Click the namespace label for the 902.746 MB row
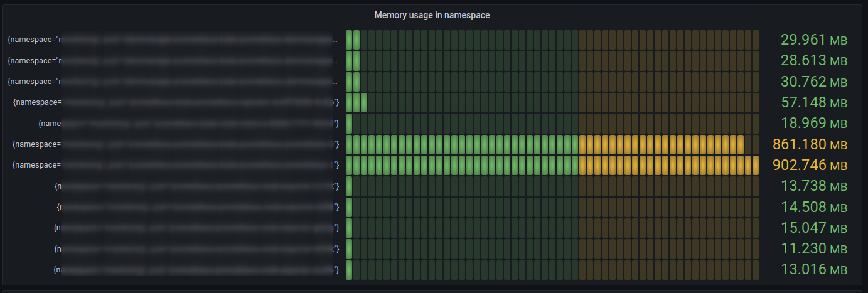The image size is (868, 293). point(176,166)
